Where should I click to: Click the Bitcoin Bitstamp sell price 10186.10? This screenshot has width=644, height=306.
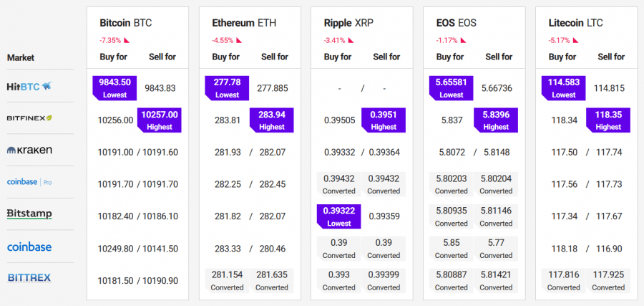(160, 216)
